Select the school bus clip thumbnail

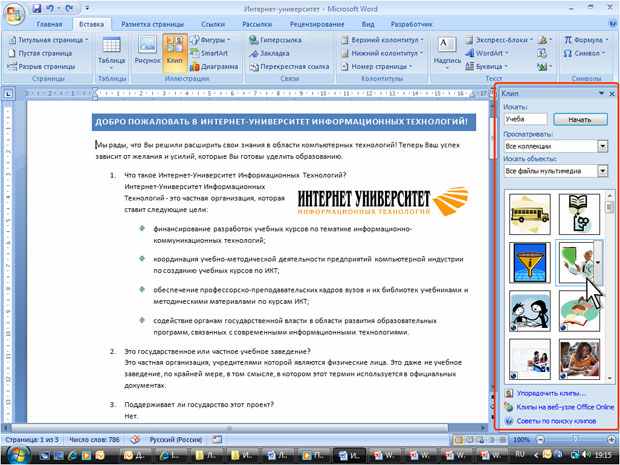(x=529, y=214)
